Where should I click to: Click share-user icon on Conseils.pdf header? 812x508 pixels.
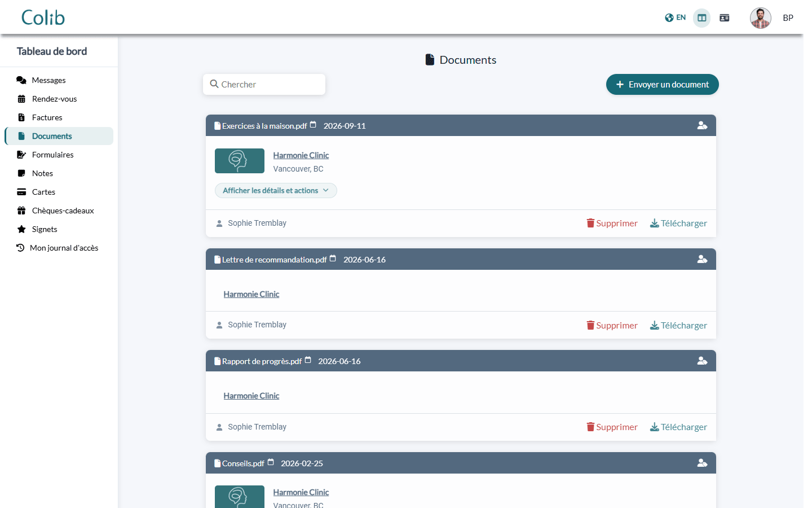[x=702, y=463]
